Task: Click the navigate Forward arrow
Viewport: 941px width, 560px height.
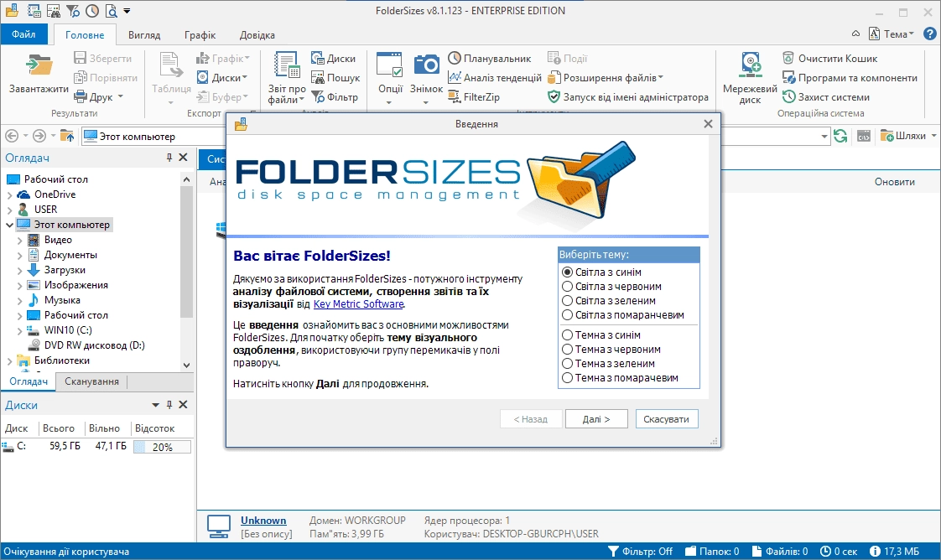Action: pyautogui.click(x=39, y=136)
